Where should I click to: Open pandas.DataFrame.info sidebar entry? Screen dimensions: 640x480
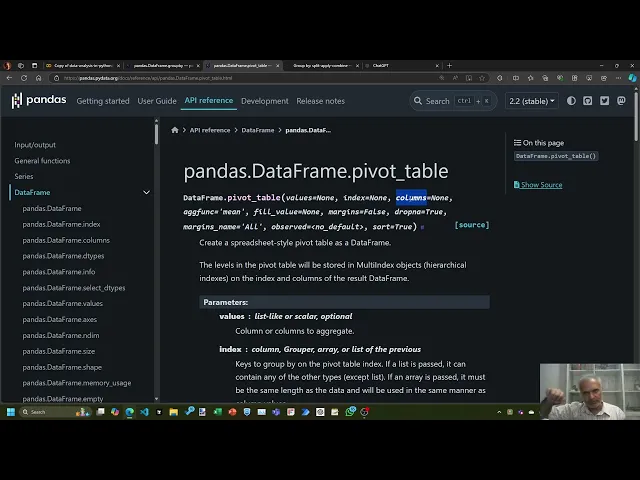(x=59, y=272)
